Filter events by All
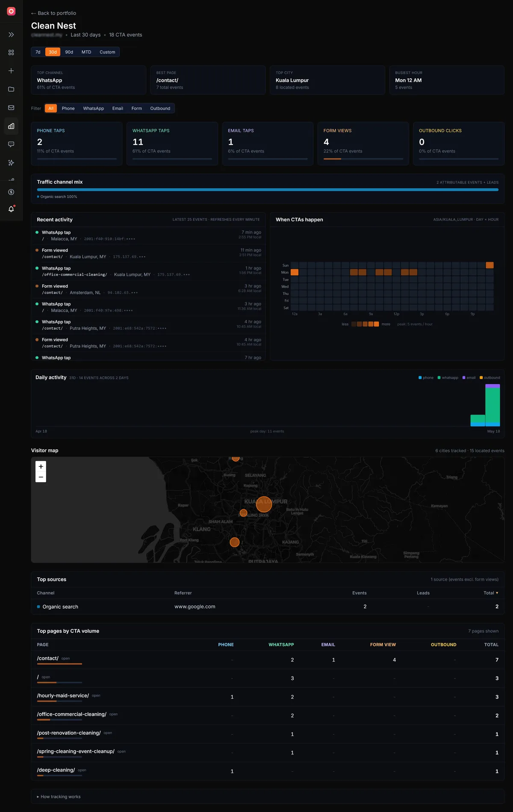This screenshot has height=812, width=513. (51, 109)
